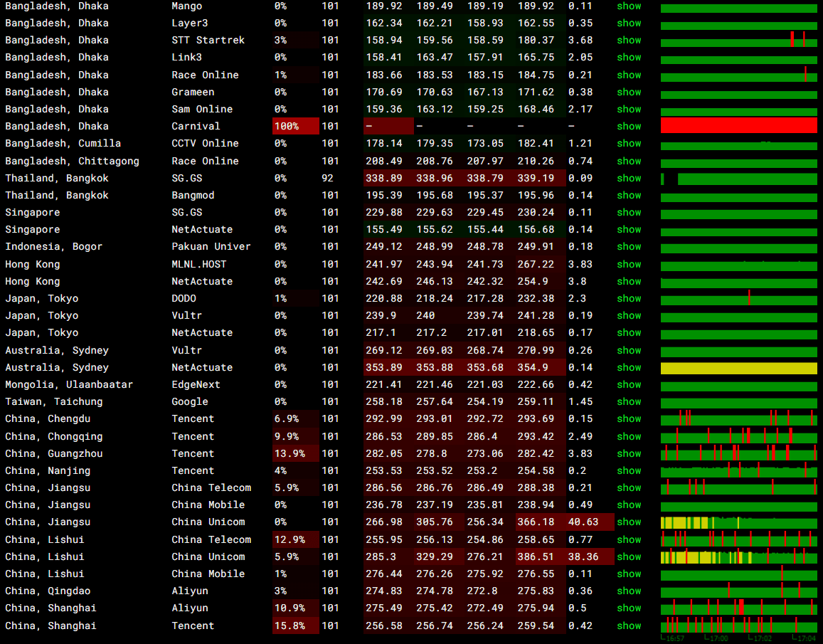Screen dimensions: 823x644
Task: Open "show" link for Dhaka Layer3 row
Action: coord(629,23)
